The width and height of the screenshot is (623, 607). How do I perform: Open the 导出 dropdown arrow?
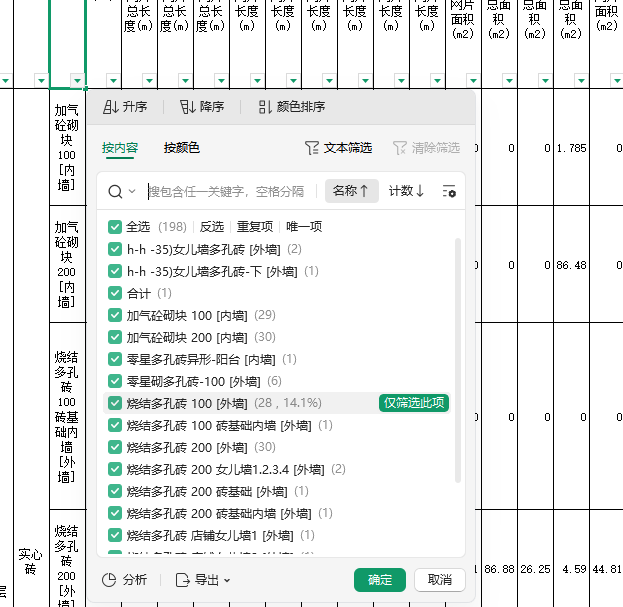click(x=226, y=580)
